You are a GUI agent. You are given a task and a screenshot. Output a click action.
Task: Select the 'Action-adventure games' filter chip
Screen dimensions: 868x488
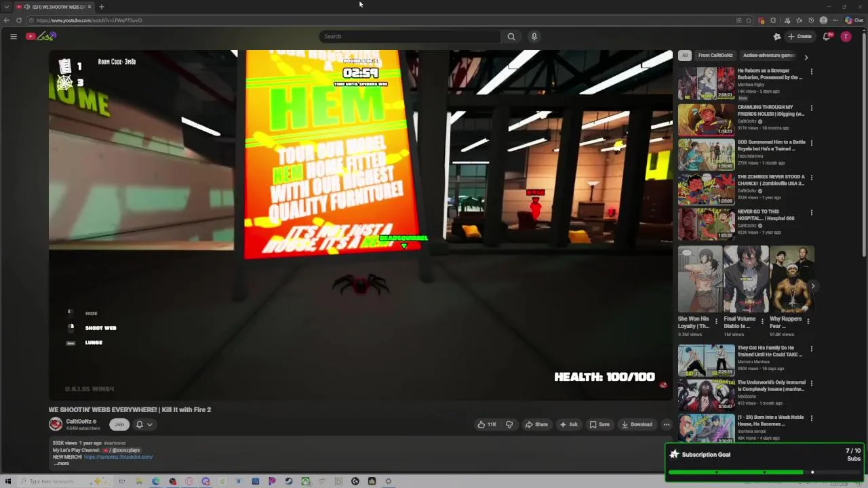pos(768,56)
